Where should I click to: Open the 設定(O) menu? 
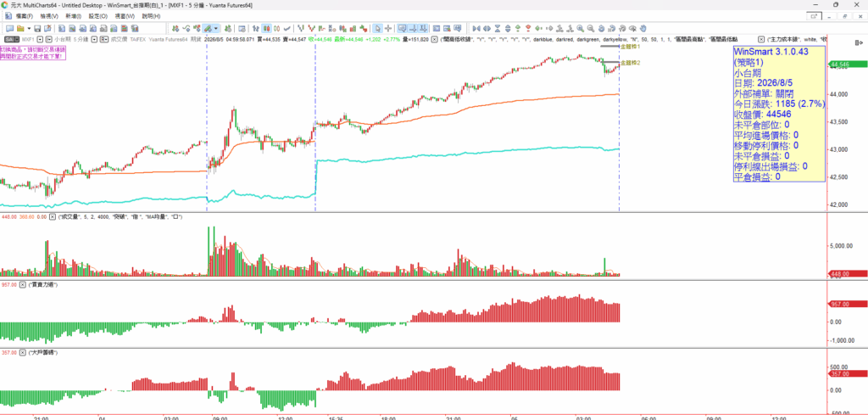pos(98,16)
